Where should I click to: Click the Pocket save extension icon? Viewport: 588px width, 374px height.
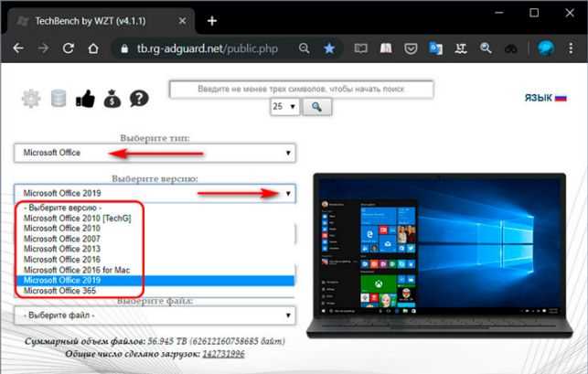411,48
